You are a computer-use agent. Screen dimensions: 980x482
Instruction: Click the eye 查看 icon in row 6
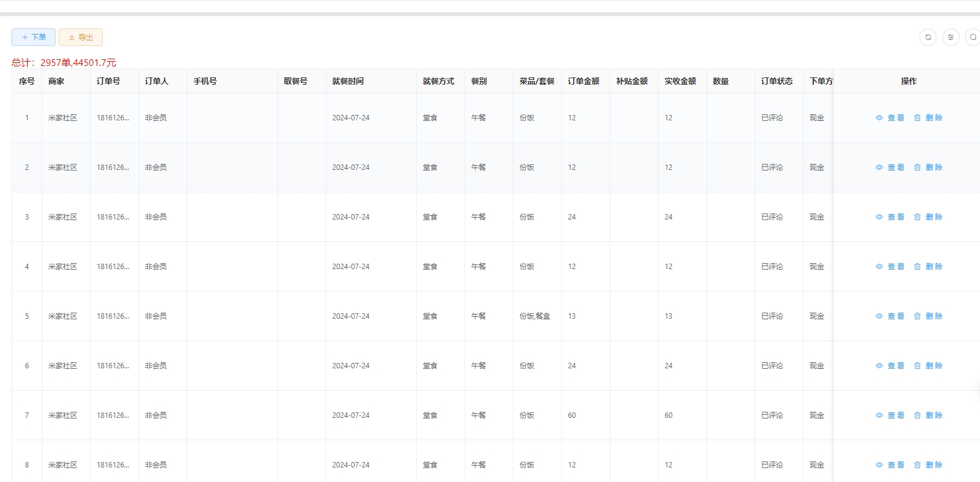pyautogui.click(x=880, y=366)
